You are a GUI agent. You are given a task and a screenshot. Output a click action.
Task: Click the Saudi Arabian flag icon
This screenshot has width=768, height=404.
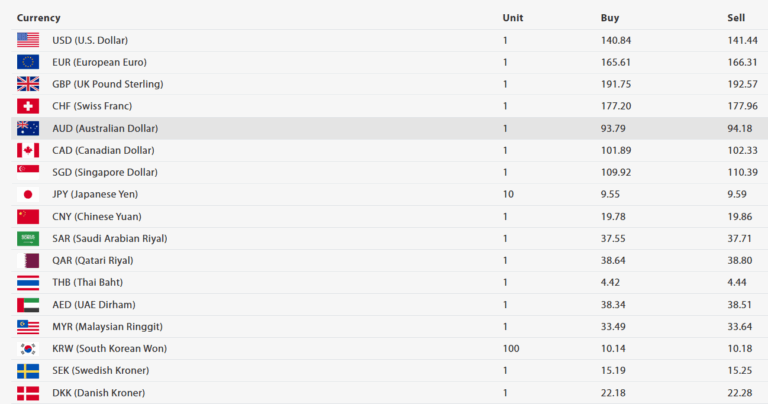(x=28, y=238)
